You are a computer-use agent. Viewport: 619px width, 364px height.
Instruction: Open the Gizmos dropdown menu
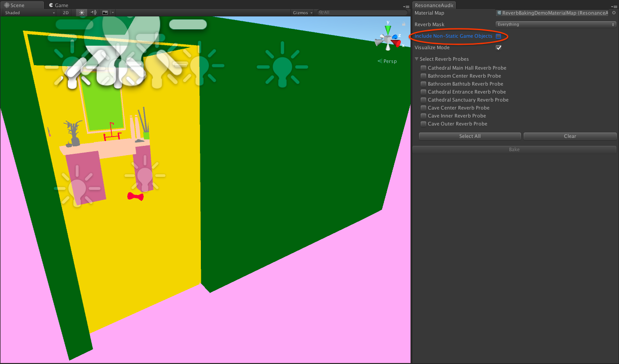click(303, 13)
